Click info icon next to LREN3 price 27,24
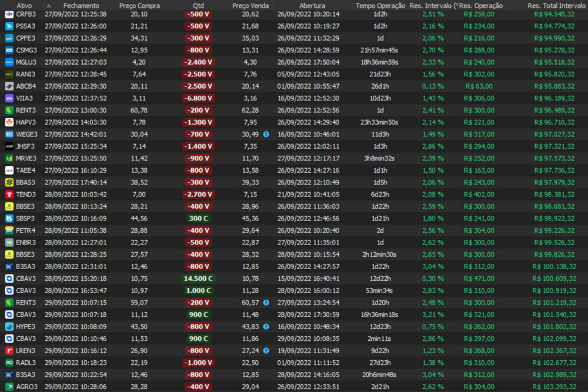588x392 pixels. (x=266, y=351)
